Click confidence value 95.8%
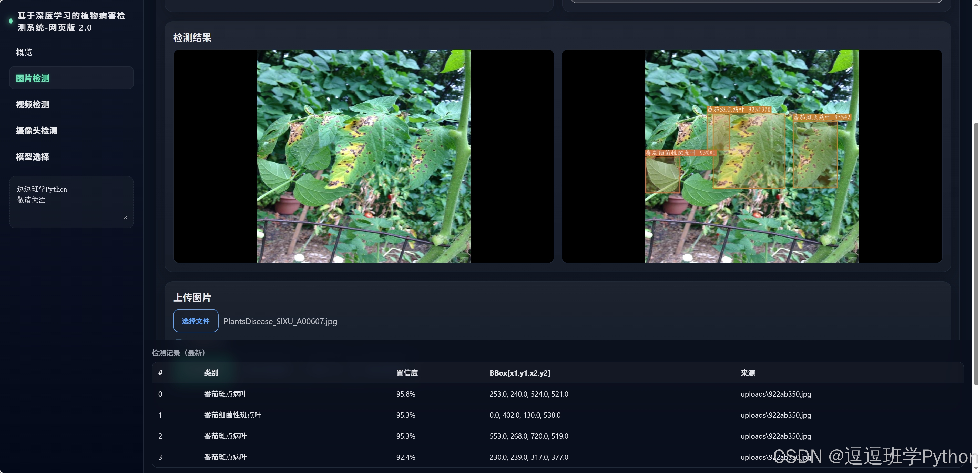This screenshot has height=473, width=980. click(x=405, y=394)
